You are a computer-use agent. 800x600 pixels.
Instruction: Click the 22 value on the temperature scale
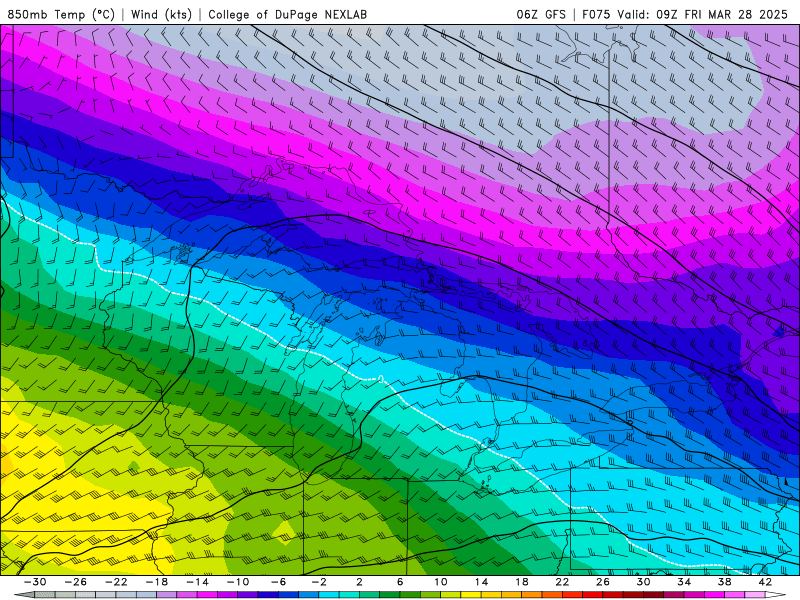pyautogui.click(x=562, y=582)
